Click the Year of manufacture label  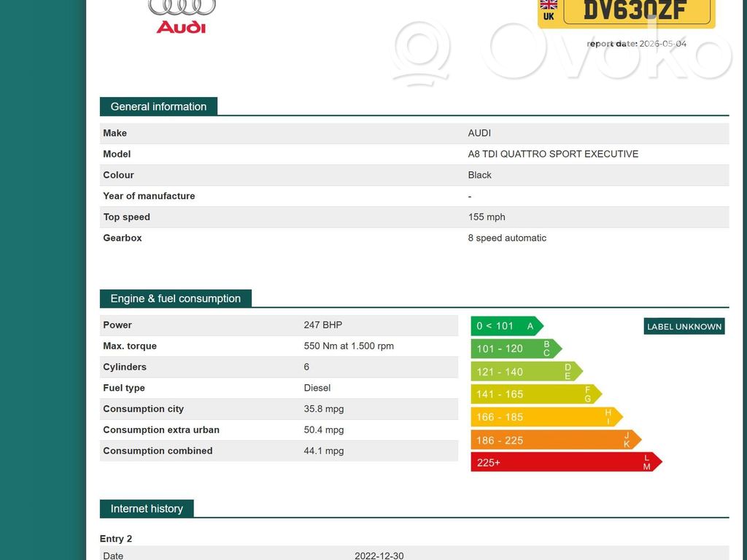pos(149,196)
